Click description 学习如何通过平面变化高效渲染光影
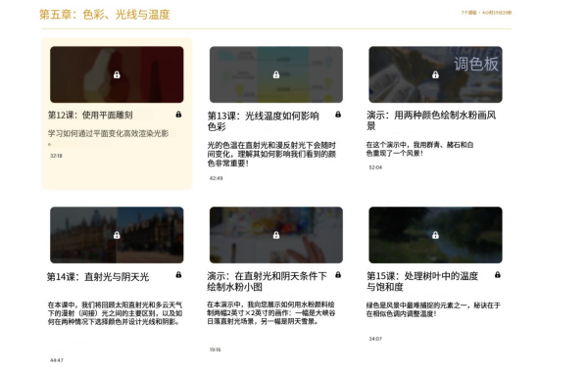Image resolution: width=588 pixels, height=375 pixels. pos(108,137)
